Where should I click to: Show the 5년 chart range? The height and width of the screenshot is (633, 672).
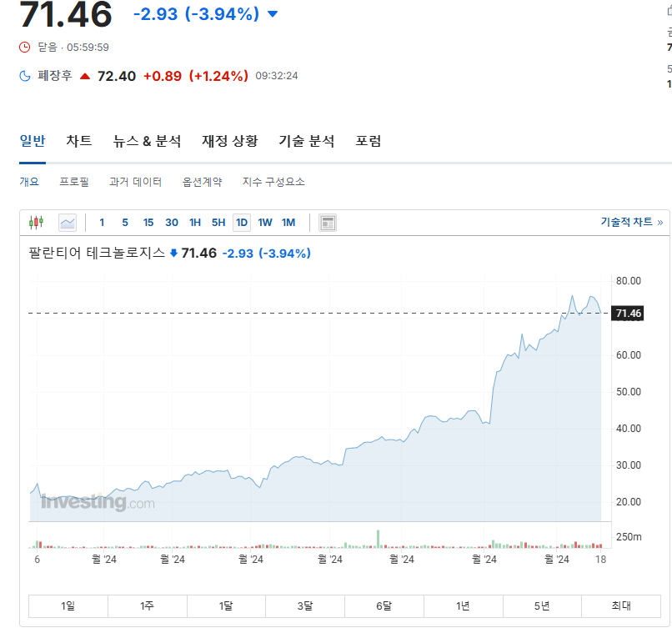click(542, 606)
